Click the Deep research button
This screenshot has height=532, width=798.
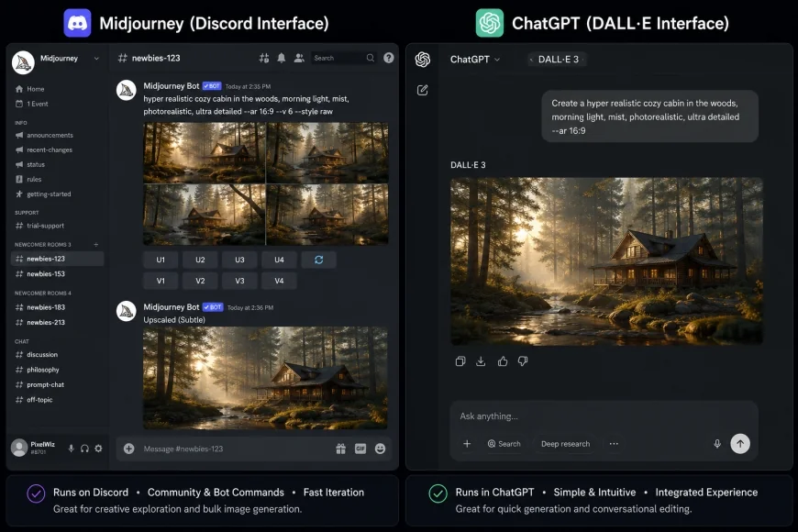coord(565,443)
